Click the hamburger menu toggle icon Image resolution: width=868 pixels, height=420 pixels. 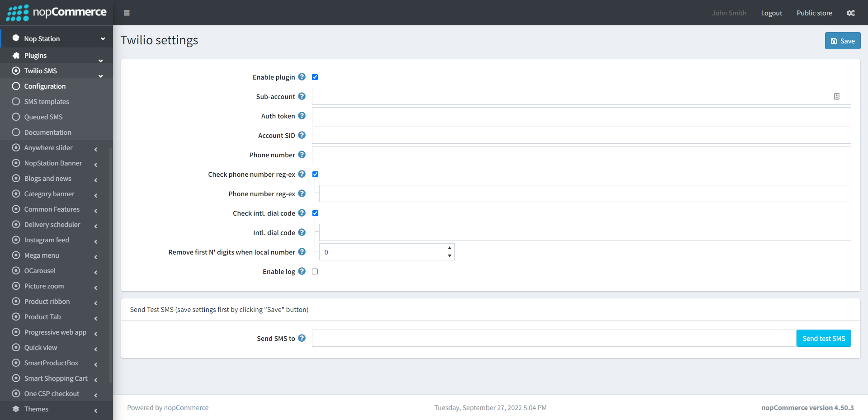[127, 13]
